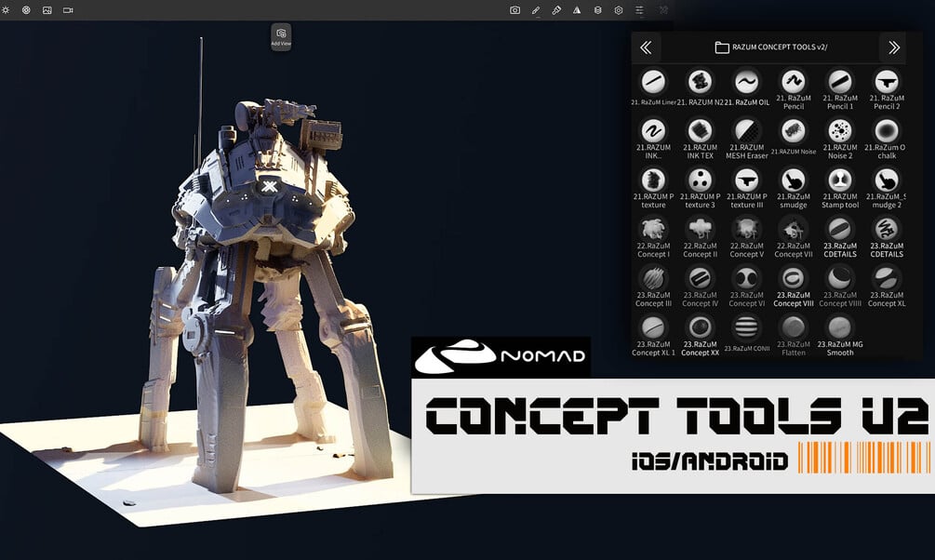The image size is (935, 560).
Task: Go back with the left double chevron
Action: click(646, 47)
